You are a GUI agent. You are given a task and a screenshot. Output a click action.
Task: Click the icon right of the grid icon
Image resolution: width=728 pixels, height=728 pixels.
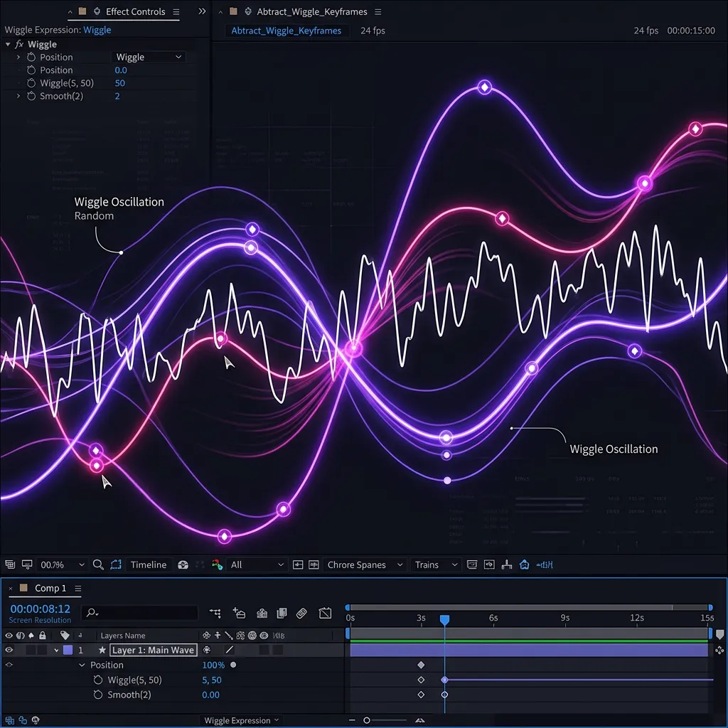point(217,564)
